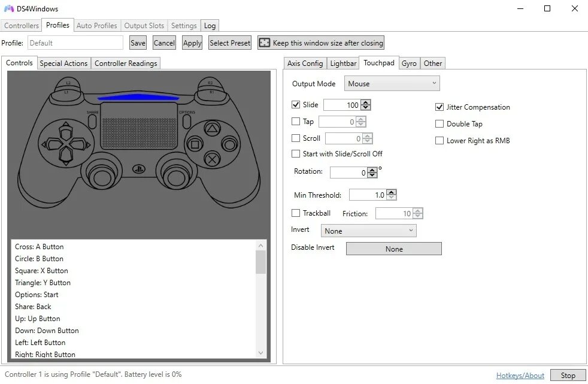Click the Profile name input field
The height and width of the screenshot is (384, 588).
[75, 43]
